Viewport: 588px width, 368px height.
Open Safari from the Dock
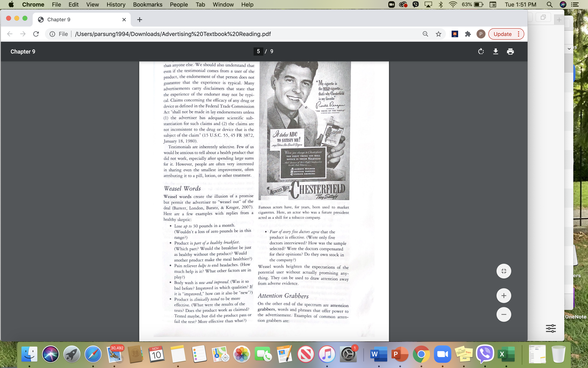point(93,354)
